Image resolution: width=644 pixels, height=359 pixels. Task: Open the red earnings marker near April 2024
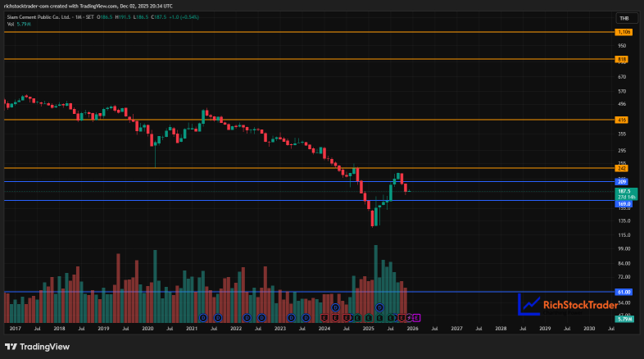pos(336,318)
